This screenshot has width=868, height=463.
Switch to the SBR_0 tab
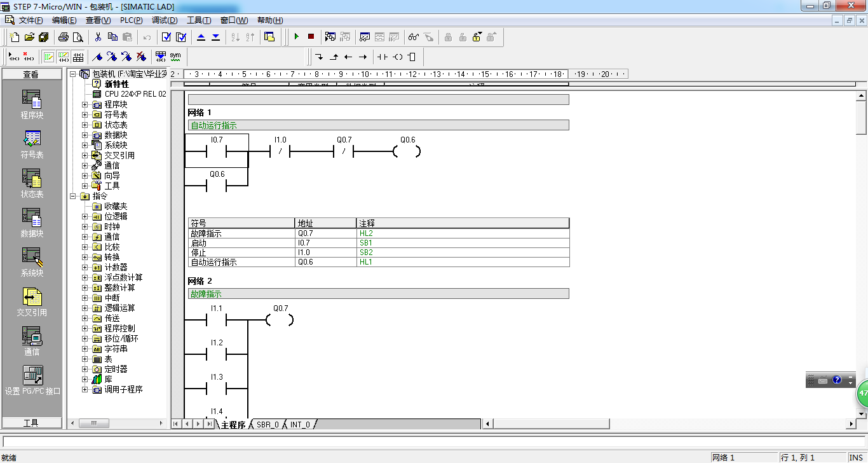point(268,424)
